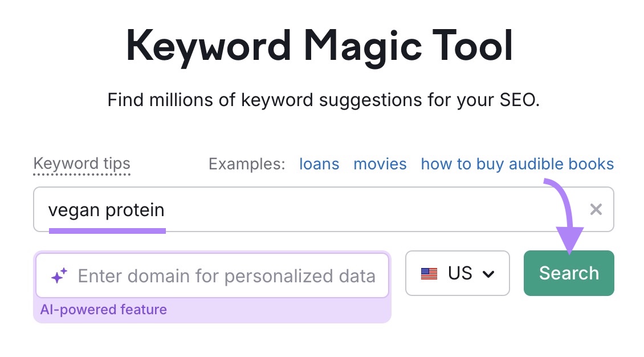Open the how to buy audible books example
The height and width of the screenshot is (357, 644).
[517, 164]
